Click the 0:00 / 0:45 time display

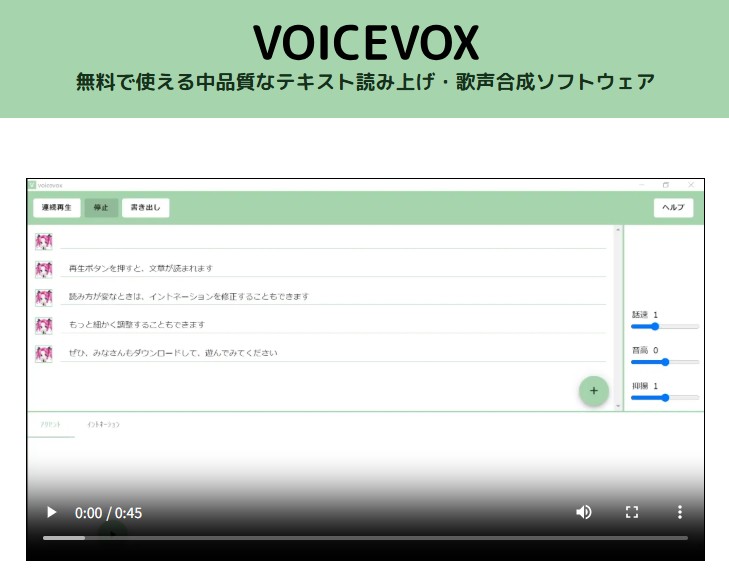(108, 513)
